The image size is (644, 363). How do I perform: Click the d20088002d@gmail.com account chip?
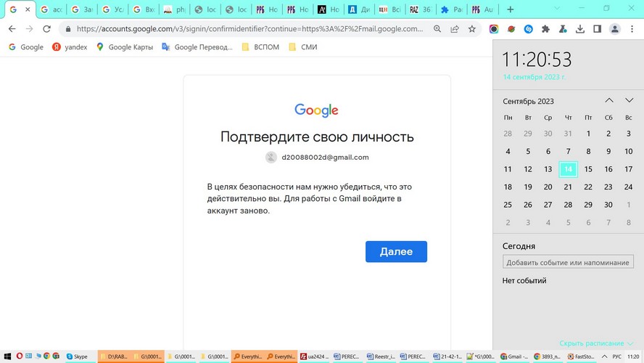(x=317, y=157)
